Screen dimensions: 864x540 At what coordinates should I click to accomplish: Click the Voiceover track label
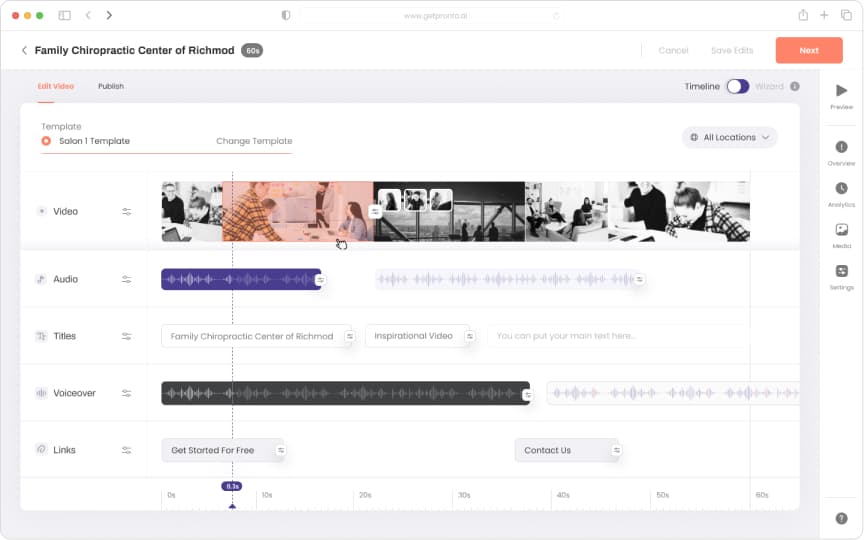tap(74, 393)
